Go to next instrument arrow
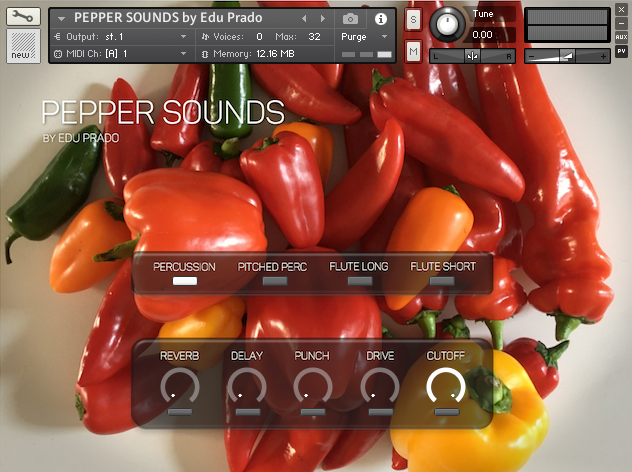Image resolution: width=632 pixels, height=472 pixels. 322,19
